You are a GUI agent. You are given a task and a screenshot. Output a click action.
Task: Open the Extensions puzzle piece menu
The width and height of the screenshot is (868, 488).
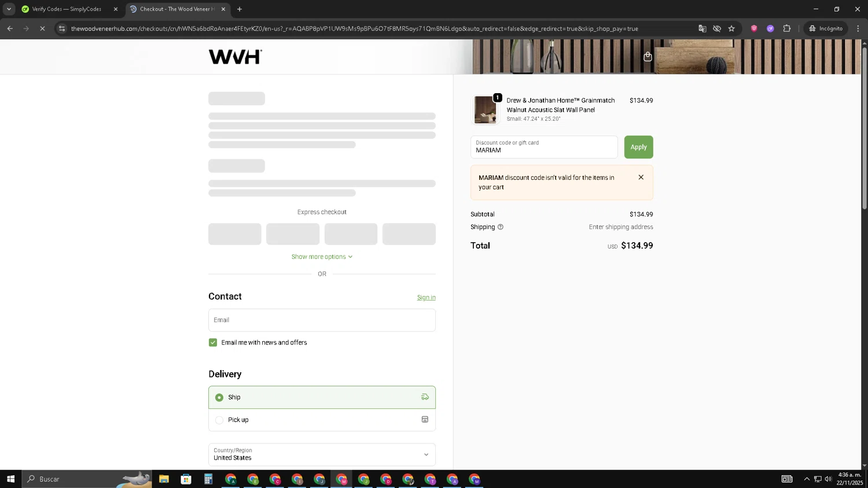tap(787, 28)
